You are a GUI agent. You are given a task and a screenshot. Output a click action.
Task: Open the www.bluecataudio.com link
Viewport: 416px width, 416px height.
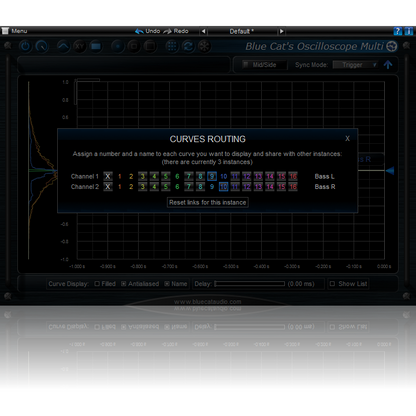pos(207,302)
